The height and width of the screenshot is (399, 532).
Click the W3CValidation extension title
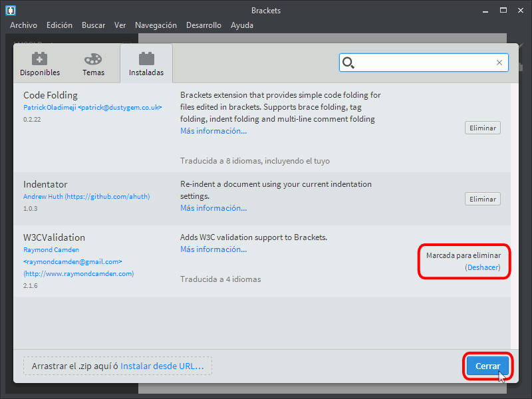pos(54,237)
